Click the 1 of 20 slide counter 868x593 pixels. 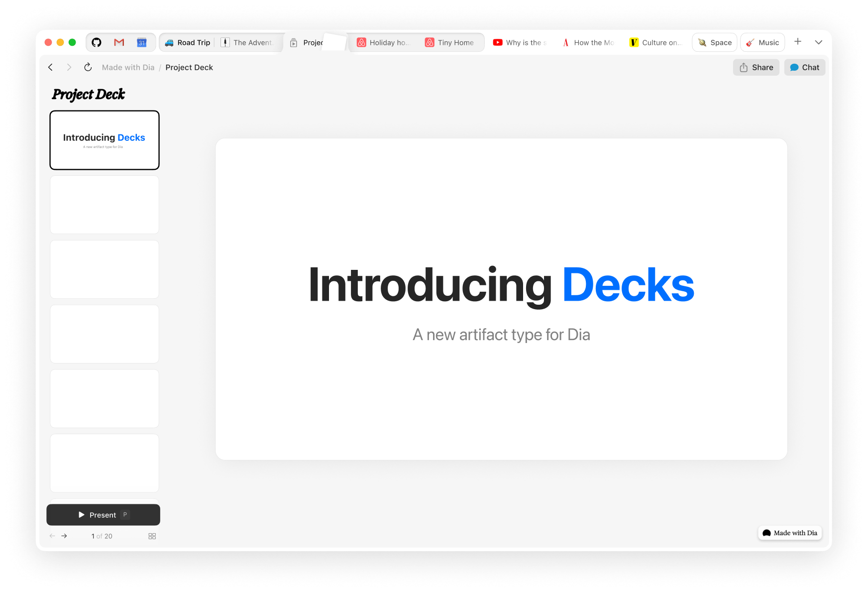102,536
